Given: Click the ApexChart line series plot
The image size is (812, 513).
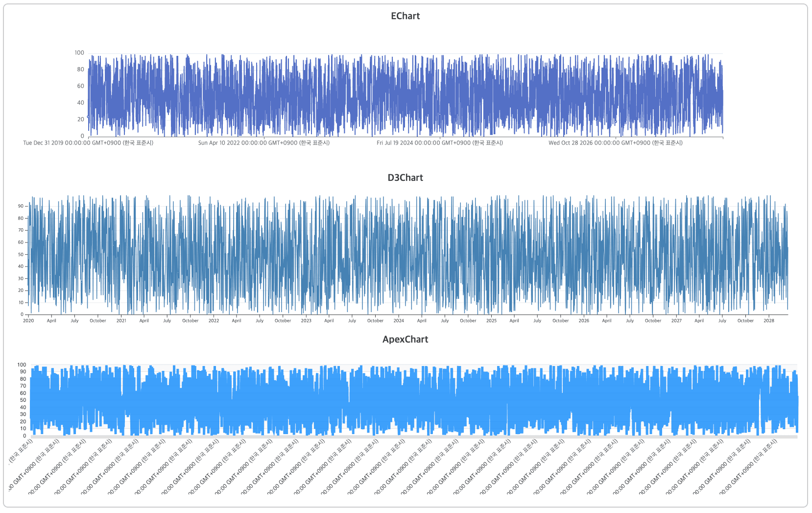Looking at the screenshot, I should pos(414,400).
